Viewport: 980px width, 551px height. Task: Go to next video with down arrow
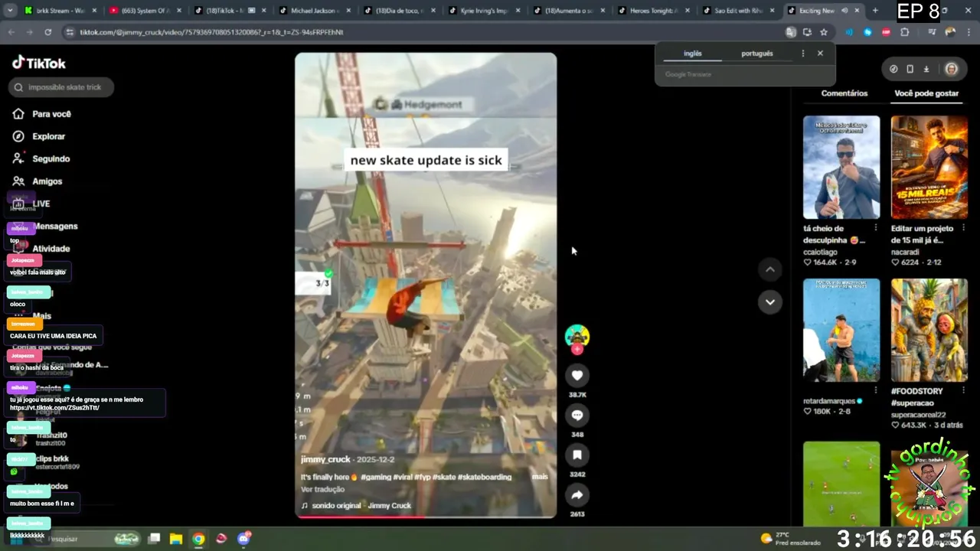coord(770,302)
